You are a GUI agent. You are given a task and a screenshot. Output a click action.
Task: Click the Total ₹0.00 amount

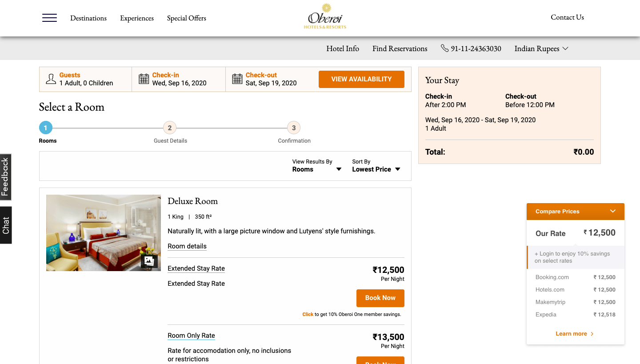(x=584, y=152)
